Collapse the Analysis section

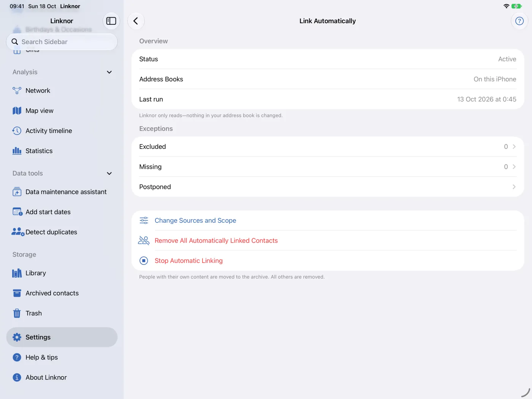pyautogui.click(x=109, y=72)
